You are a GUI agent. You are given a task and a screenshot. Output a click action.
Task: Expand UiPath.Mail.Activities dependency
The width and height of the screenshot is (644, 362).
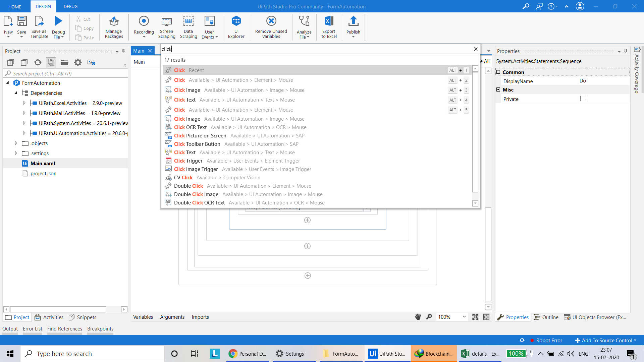[x=24, y=113]
